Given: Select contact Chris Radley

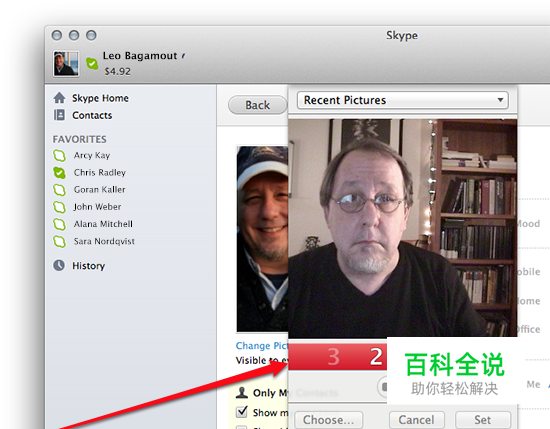Looking at the screenshot, I should coord(100,172).
